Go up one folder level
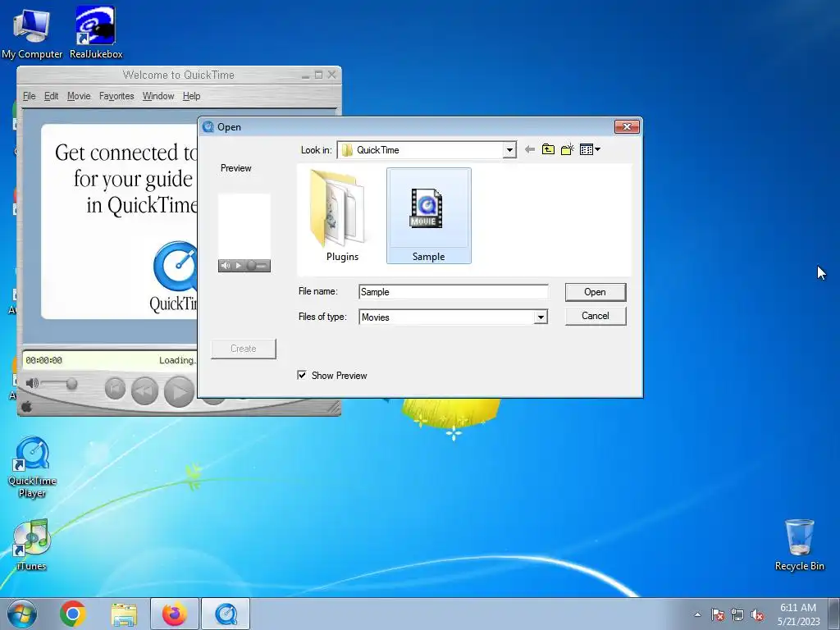 click(x=548, y=149)
